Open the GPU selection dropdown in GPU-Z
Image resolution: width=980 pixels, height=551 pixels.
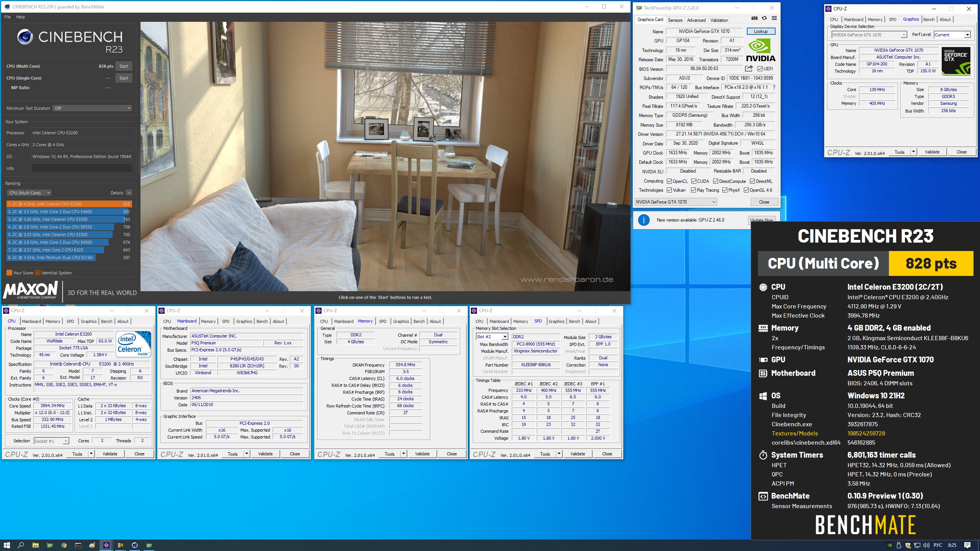point(676,202)
